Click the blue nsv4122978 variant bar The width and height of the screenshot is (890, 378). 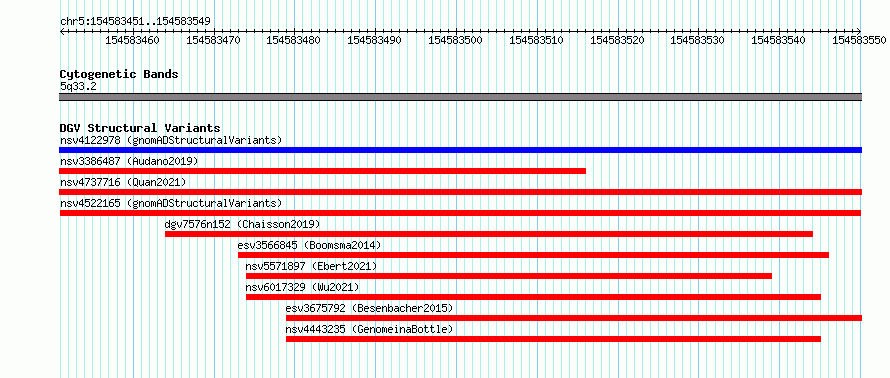tap(460, 150)
